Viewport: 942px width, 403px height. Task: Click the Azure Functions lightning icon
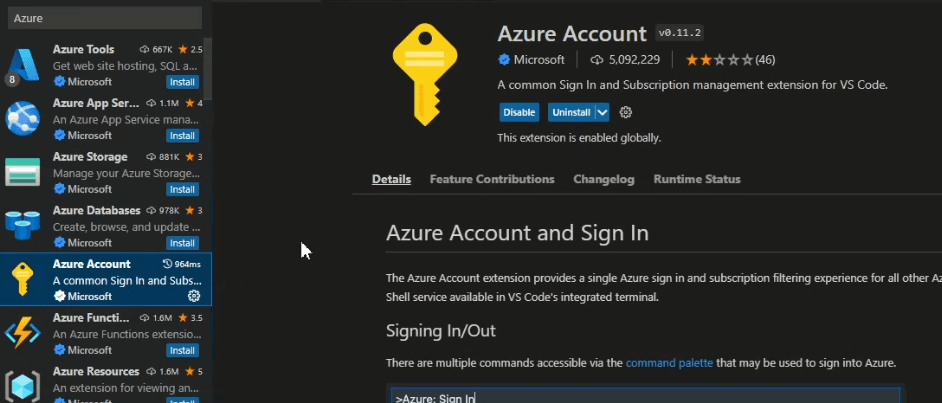click(x=23, y=334)
